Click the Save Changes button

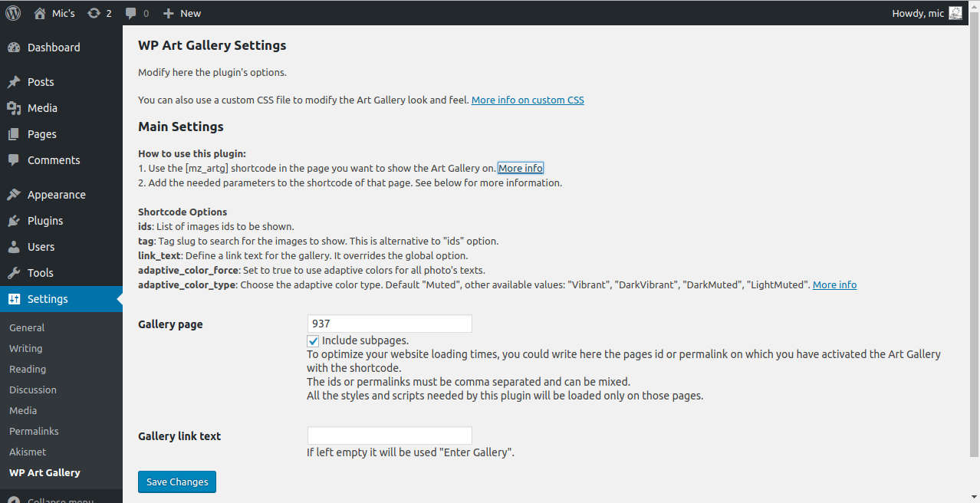[177, 482]
